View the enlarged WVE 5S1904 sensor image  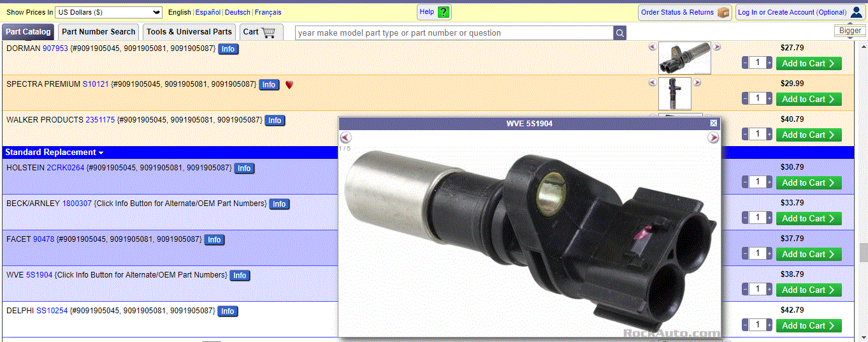coord(530,234)
